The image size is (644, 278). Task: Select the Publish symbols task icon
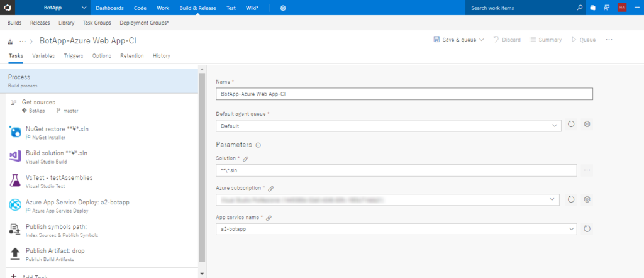click(15, 230)
